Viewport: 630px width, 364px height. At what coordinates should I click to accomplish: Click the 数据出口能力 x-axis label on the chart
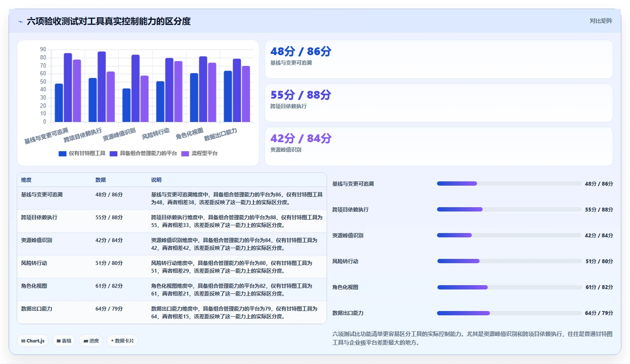[x=221, y=134]
